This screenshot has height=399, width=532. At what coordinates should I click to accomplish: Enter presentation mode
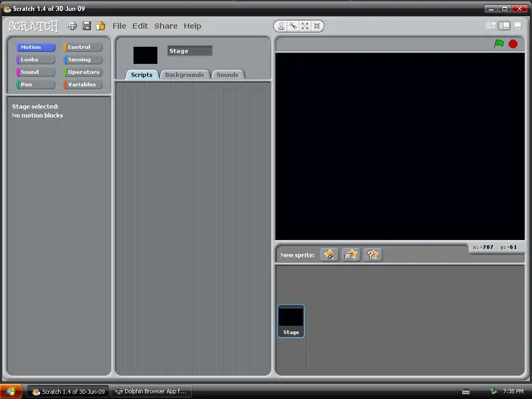518,26
